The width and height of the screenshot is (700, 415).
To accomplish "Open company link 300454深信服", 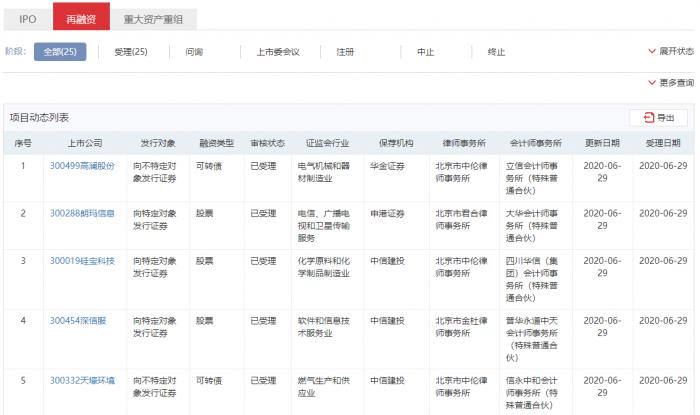I will click(76, 321).
